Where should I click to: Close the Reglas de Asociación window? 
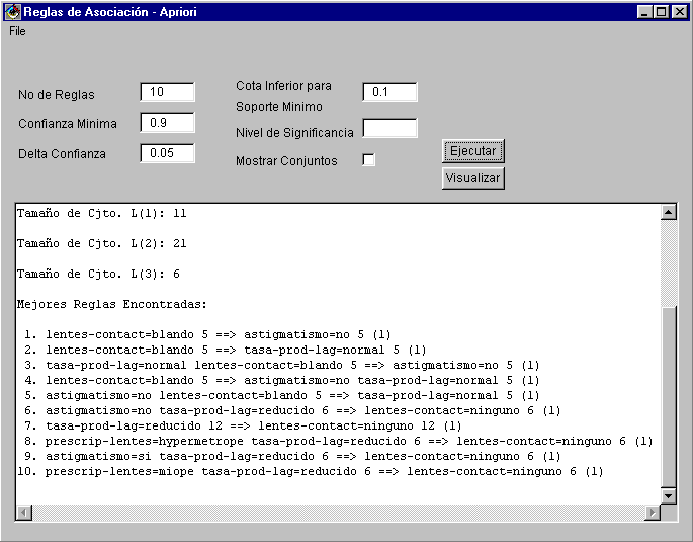click(x=678, y=11)
